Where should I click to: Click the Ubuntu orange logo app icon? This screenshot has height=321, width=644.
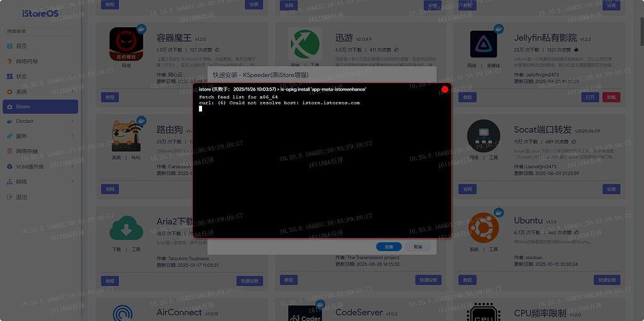coord(483,228)
